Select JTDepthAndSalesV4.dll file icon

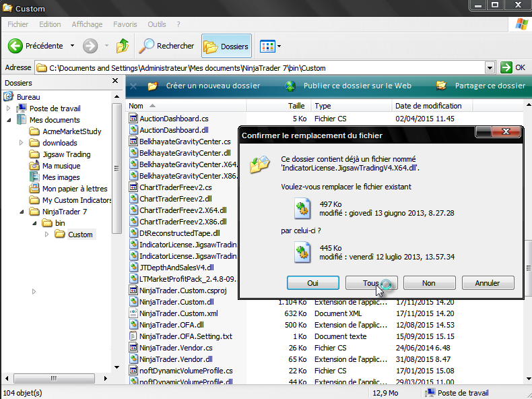coord(133,268)
